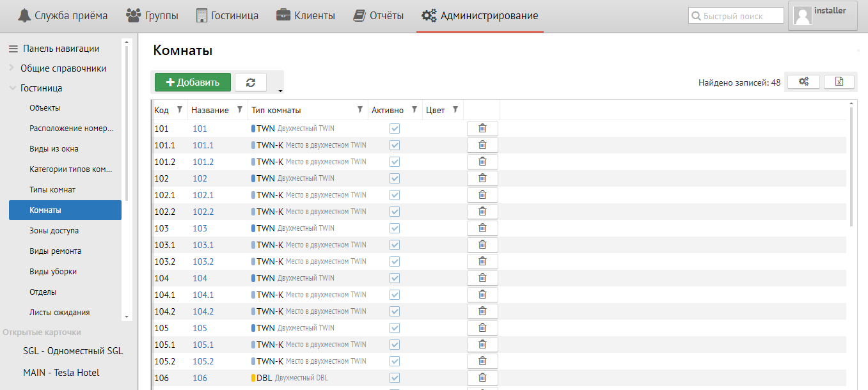Click DBL room type in row 106

point(290,378)
